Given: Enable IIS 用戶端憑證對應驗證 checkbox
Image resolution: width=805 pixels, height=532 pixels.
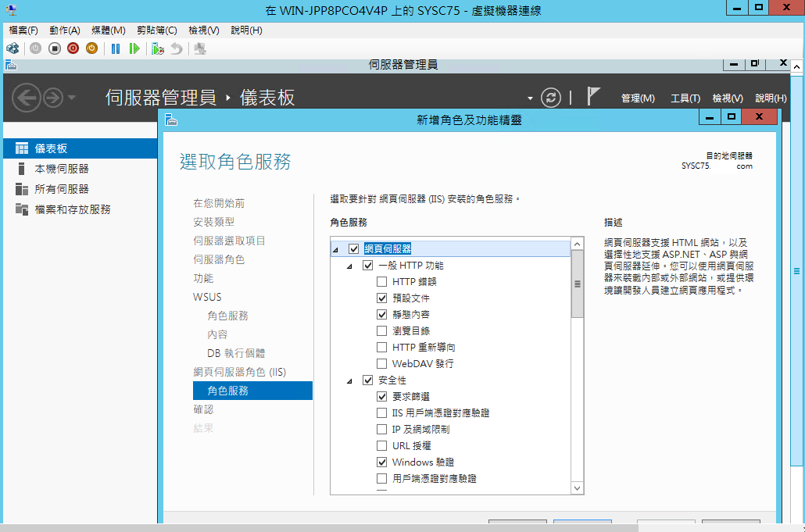Looking at the screenshot, I should 381,413.
